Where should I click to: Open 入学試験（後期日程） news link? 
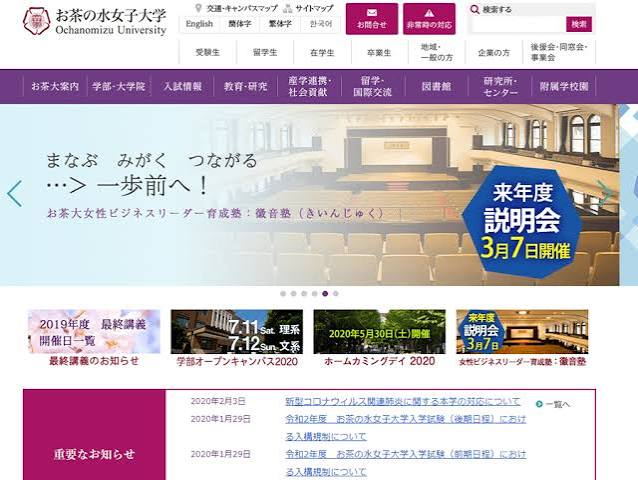click(406, 428)
